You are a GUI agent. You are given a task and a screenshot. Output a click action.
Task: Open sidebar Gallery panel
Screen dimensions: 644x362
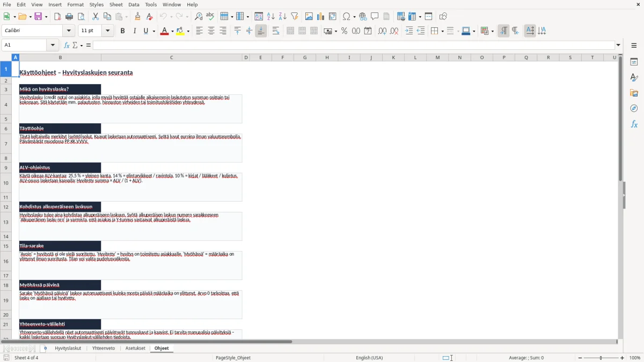634,93
